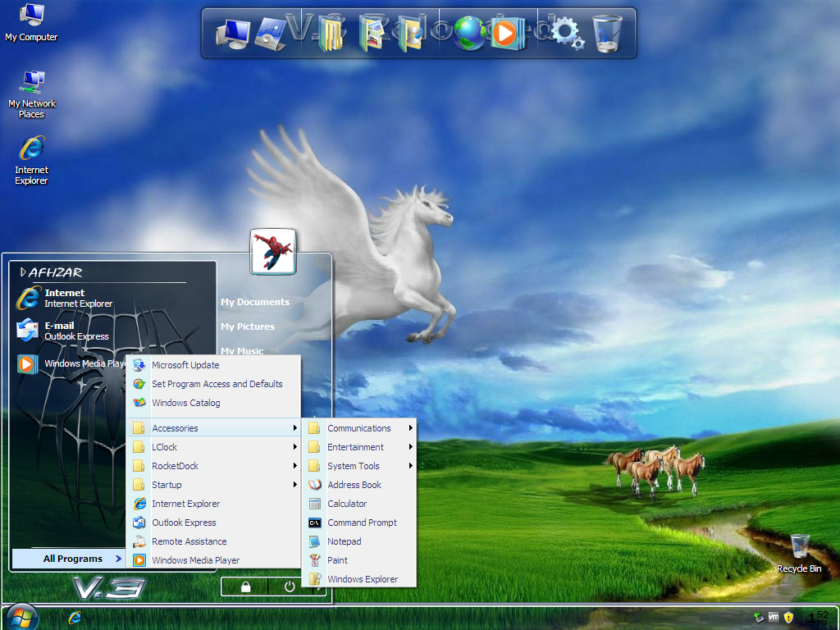This screenshot has height=630, width=840.
Task: Open the music disc folder in dock
Action: point(412,33)
